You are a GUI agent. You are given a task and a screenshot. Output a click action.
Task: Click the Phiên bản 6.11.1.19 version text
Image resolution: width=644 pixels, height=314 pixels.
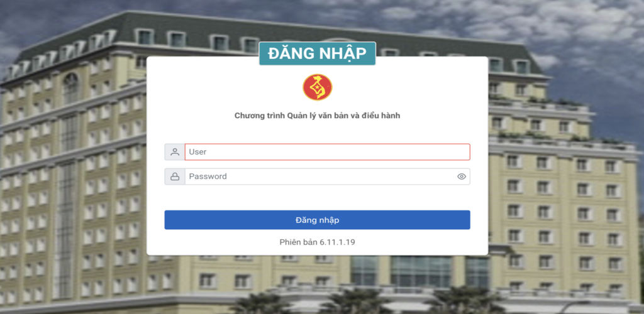tap(318, 242)
